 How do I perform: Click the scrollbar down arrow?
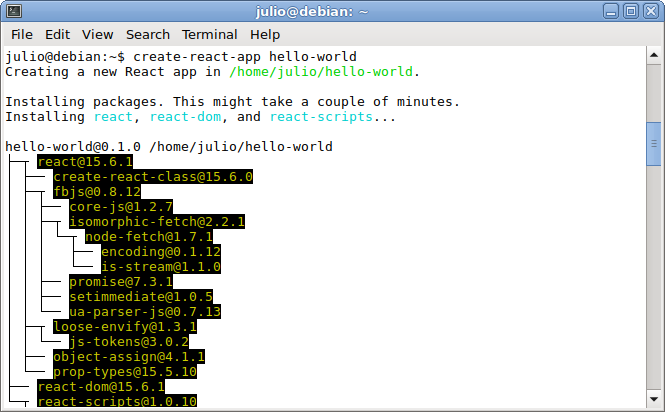click(x=654, y=399)
